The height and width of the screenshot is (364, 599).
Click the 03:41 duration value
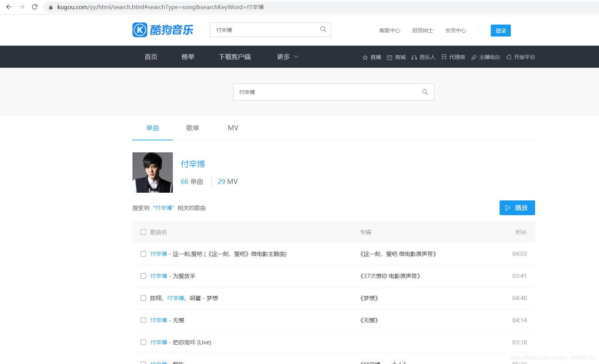click(x=519, y=276)
